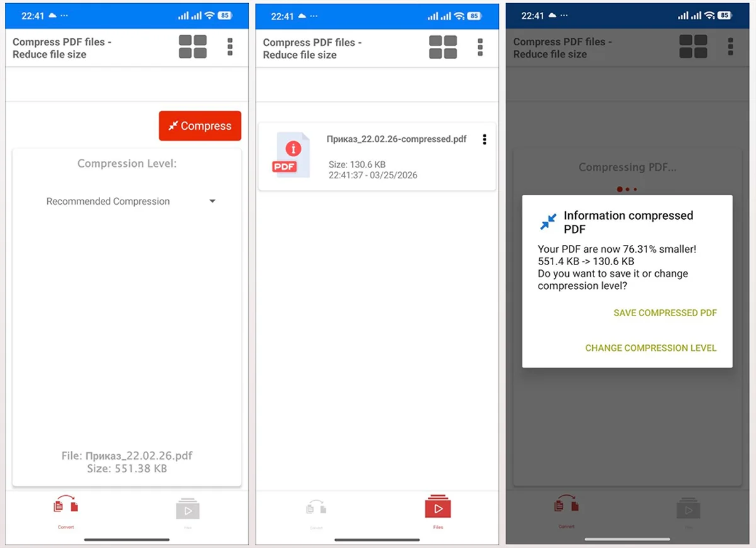The width and height of the screenshot is (756, 548).
Task: Choose CHANGE COMPRESSION LEVEL in the dialog
Action: [x=650, y=348]
